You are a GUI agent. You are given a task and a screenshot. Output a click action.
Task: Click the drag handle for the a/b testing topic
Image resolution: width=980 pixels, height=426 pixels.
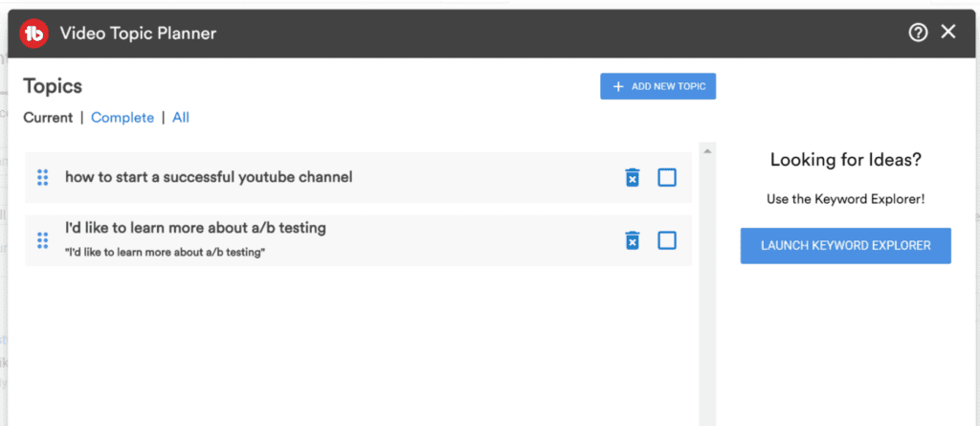point(42,240)
